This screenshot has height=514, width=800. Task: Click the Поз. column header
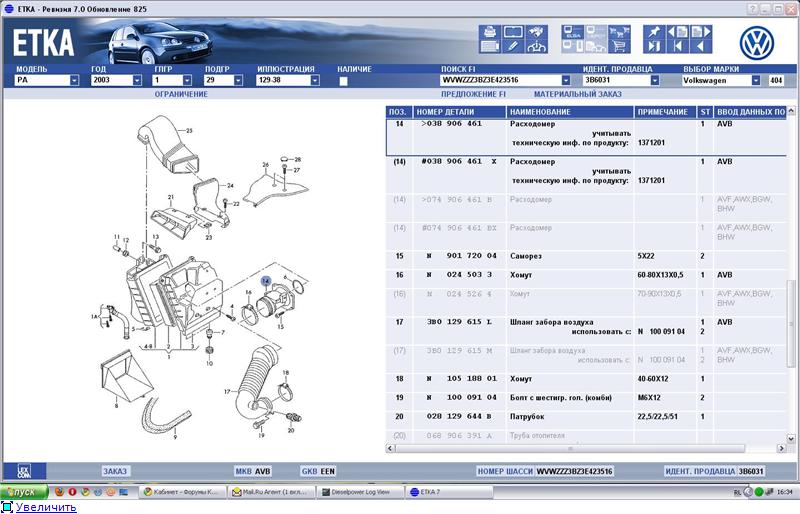coord(398,112)
